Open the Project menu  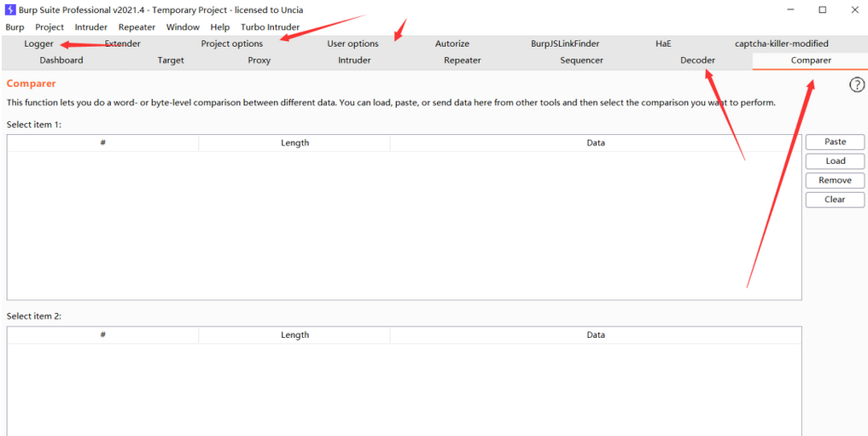[x=50, y=26]
